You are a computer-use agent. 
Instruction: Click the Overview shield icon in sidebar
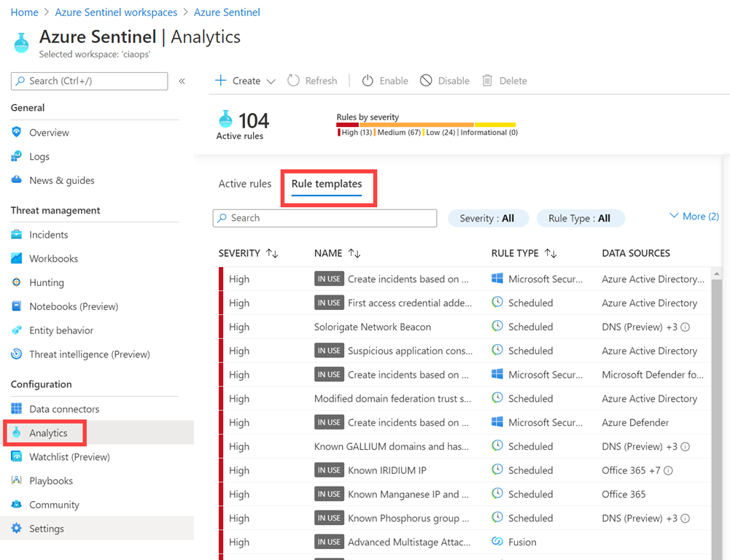coord(17,133)
